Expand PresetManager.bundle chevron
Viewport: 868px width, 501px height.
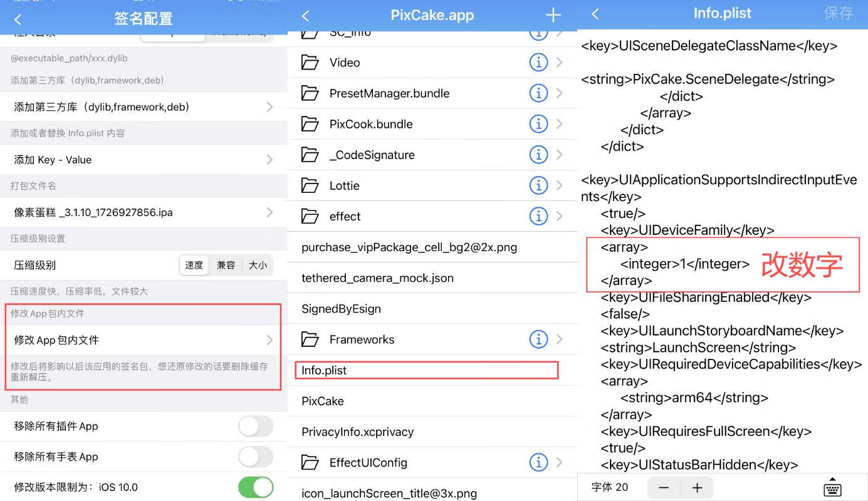(x=559, y=93)
